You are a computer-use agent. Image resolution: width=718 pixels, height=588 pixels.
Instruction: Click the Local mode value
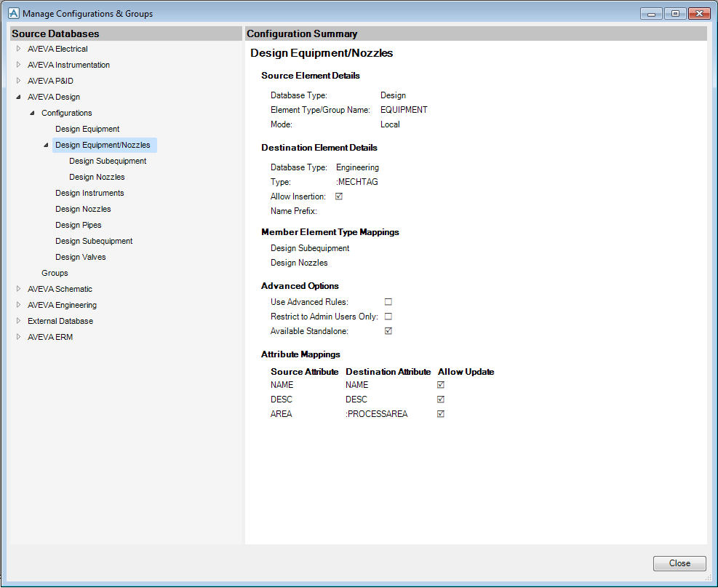point(390,124)
